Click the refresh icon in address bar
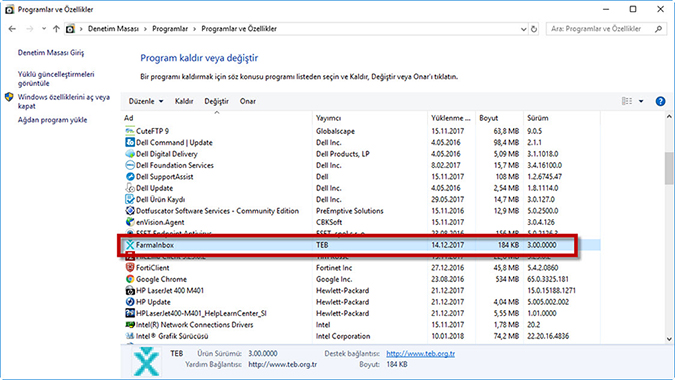675x380 pixels. [x=534, y=29]
